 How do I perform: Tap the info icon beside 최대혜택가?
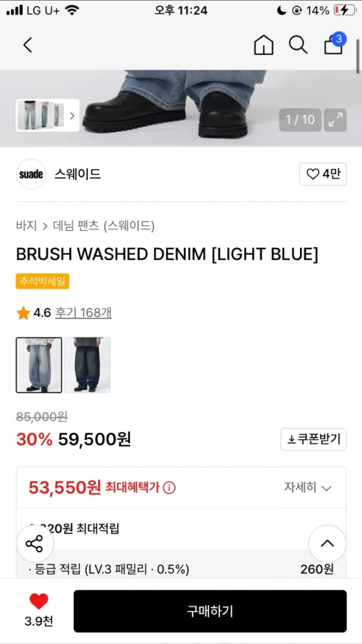(x=169, y=488)
